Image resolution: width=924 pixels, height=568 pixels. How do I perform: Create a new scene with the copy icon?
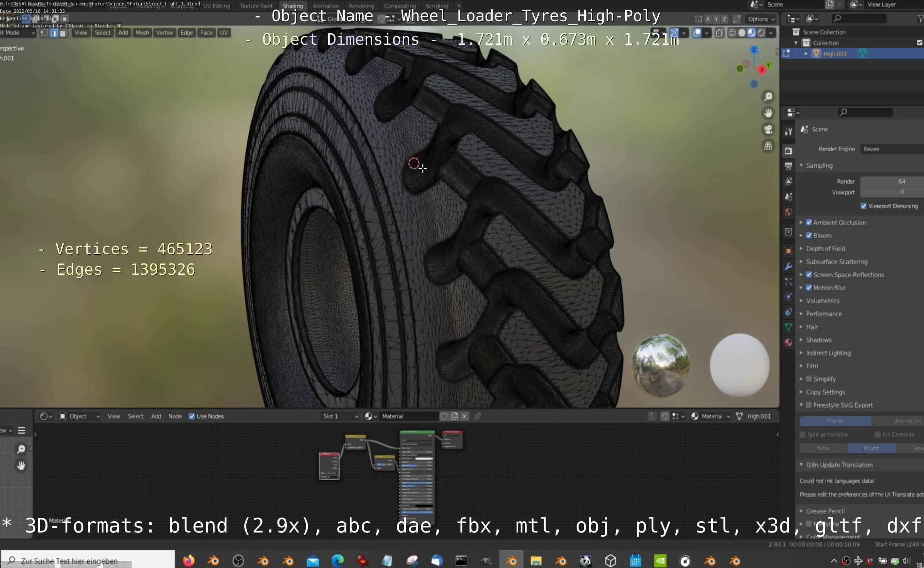pyautogui.click(x=829, y=5)
